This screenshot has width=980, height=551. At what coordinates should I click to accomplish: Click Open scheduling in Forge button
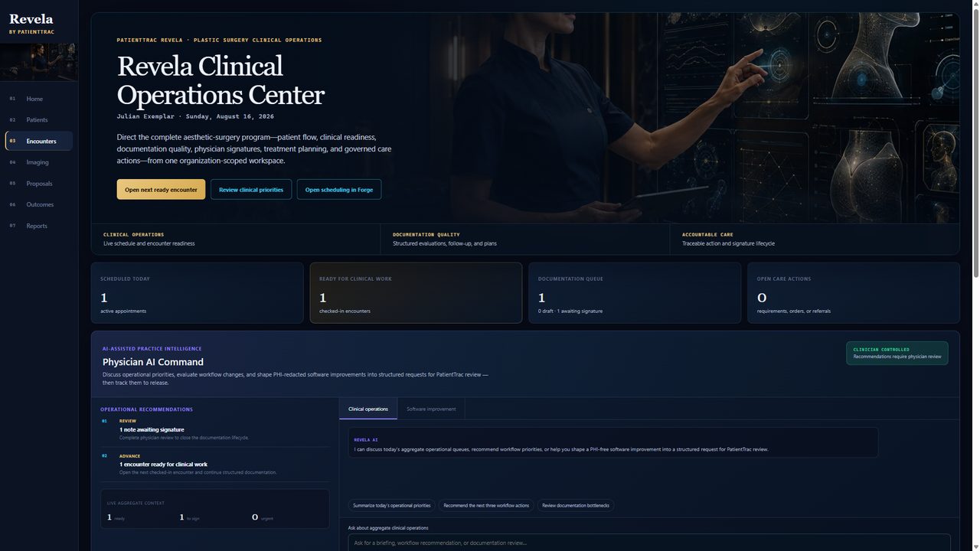tap(339, 190)
